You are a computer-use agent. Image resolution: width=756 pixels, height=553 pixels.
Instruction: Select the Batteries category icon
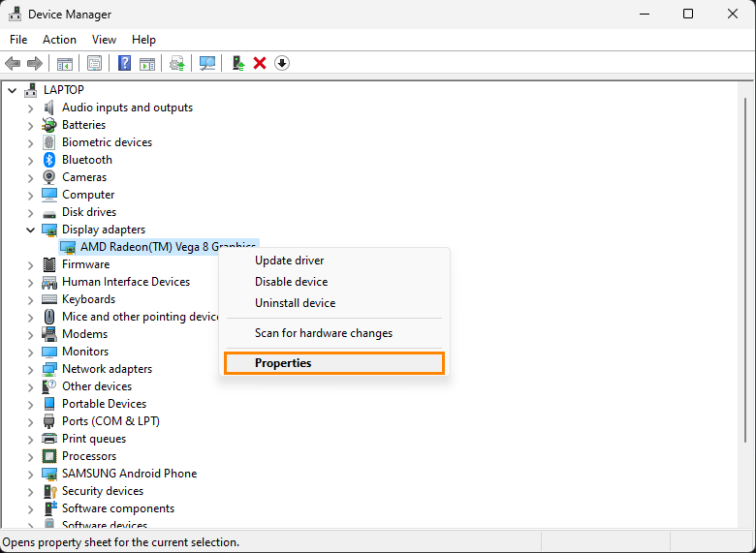tap(49, 125)
